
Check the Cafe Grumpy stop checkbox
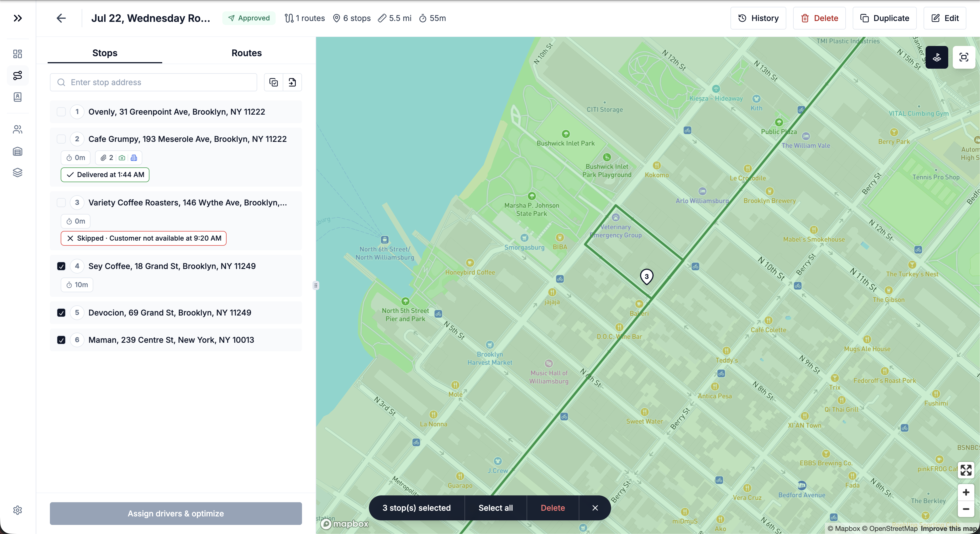(x=61, y=139)
